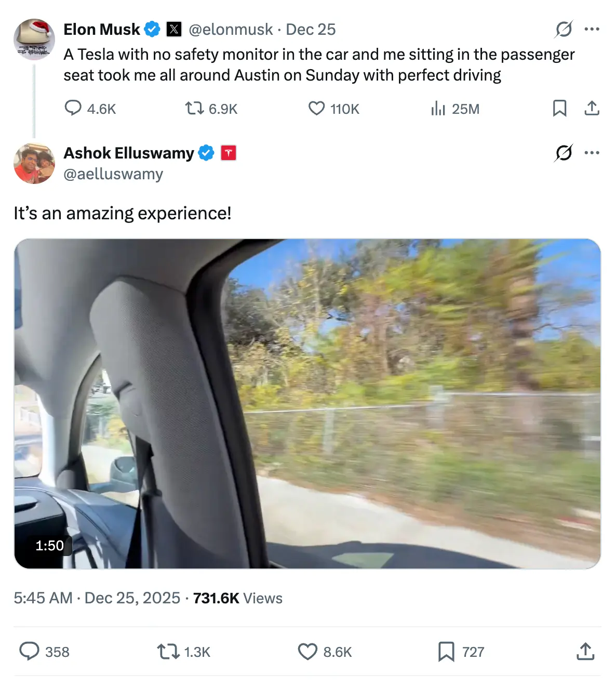Click Elon Musk's profile avatar
616x687 pixels.
[34, 39]
